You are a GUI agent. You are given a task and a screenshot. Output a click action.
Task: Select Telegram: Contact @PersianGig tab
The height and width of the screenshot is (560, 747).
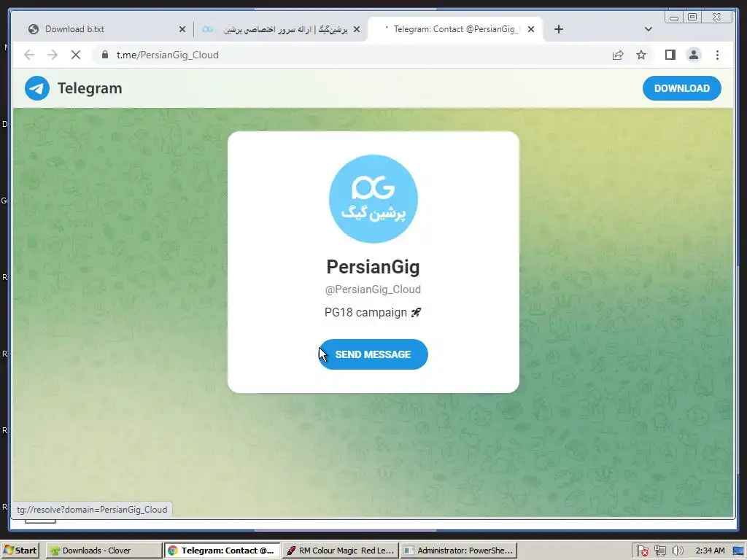(x=455, y=29)
